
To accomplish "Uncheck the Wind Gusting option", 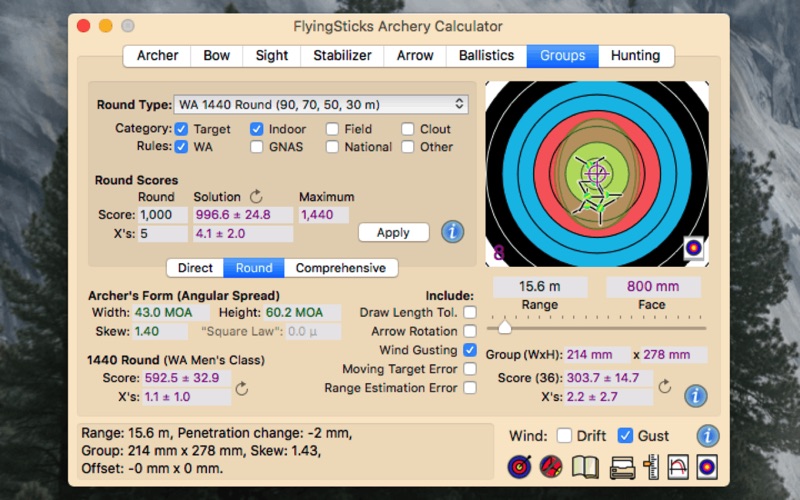I will point(470,350).
